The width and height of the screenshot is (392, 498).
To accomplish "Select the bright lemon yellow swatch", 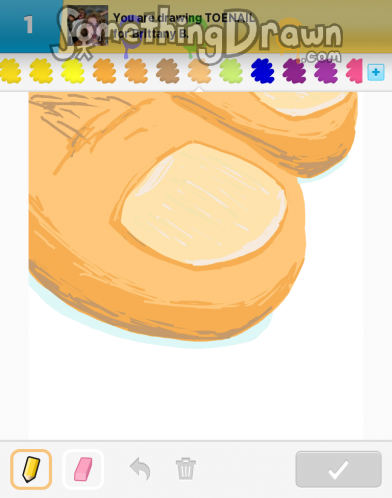I will pyautogui.click(x=73, y=71).
